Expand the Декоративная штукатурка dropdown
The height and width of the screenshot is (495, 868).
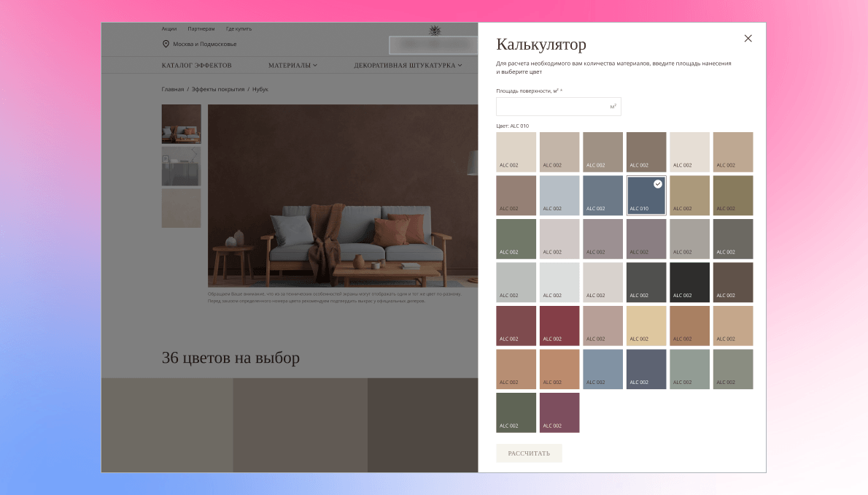point(408,66)
